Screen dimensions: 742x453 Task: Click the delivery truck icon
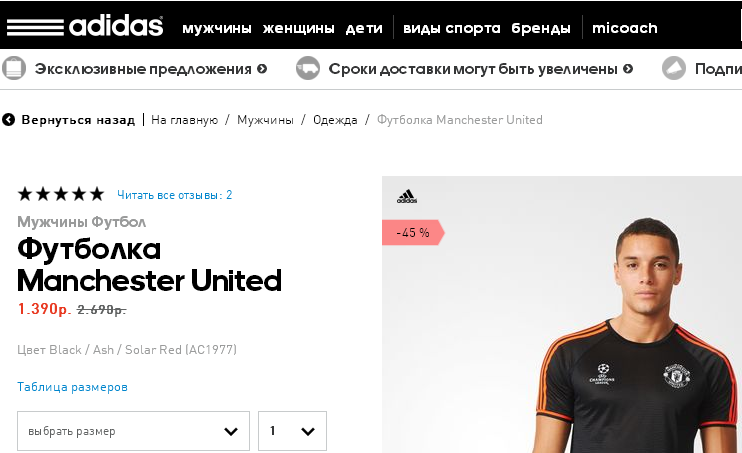[308, 69]
